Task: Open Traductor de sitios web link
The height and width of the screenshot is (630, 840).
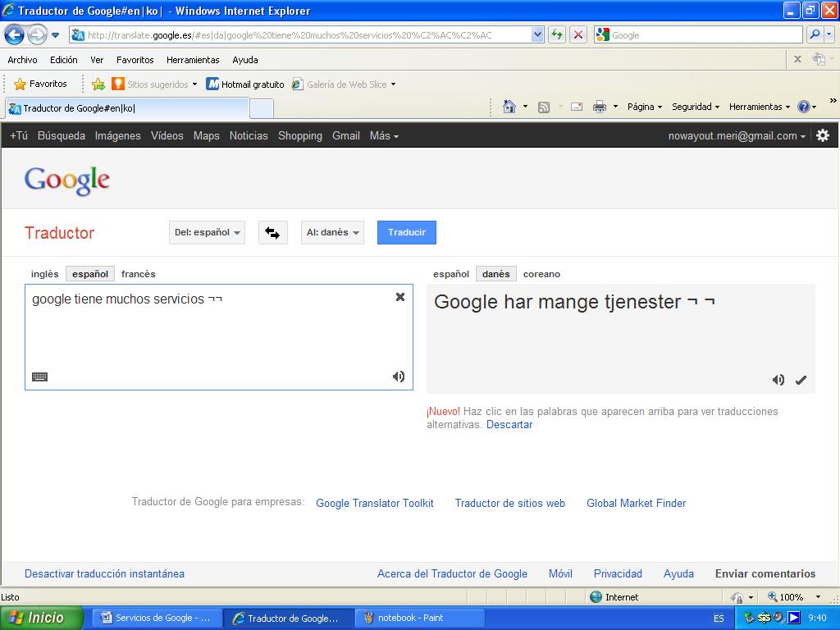Action: pos(510,503)
